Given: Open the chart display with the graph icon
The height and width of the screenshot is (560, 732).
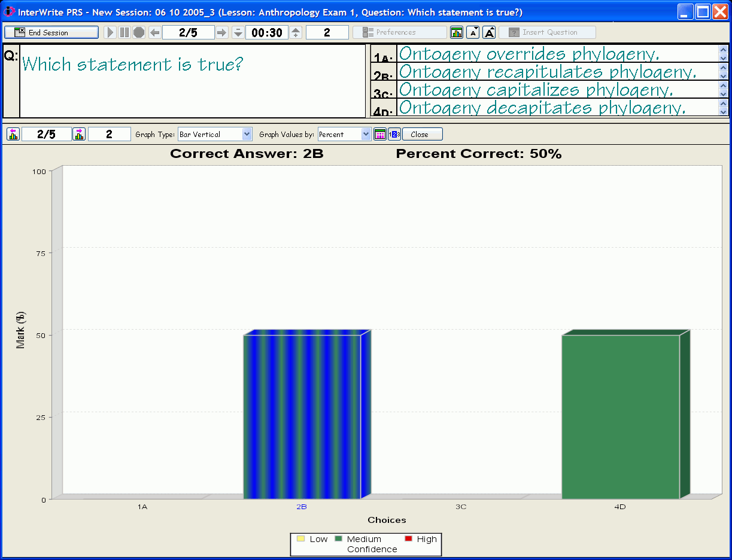Looking at the screenshot, I should pos(457,32).
